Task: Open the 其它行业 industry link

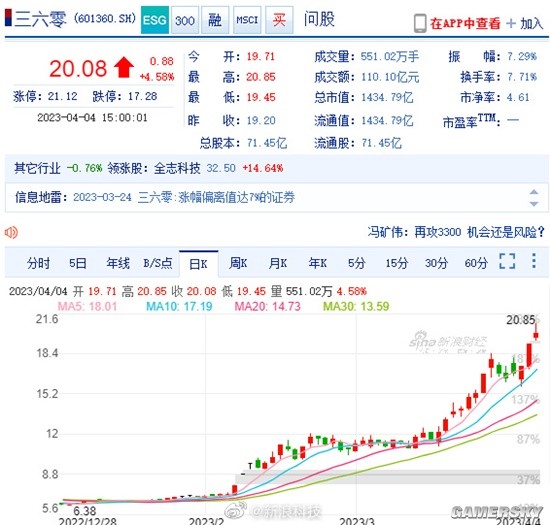Action: pyautogui.click(x=38, y=168)
